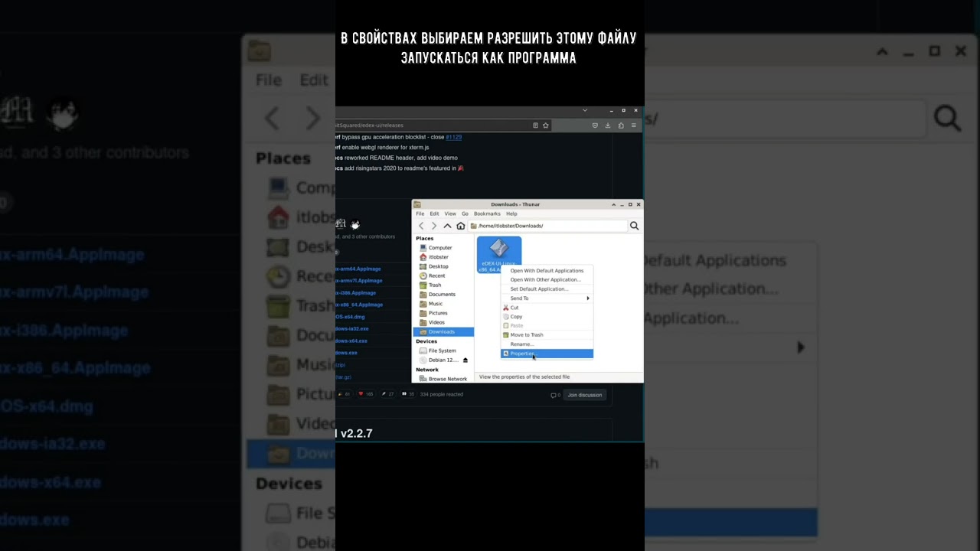Open Recent in Places sidebar
Screen dimensions: 980x551
tap(443, 275)
